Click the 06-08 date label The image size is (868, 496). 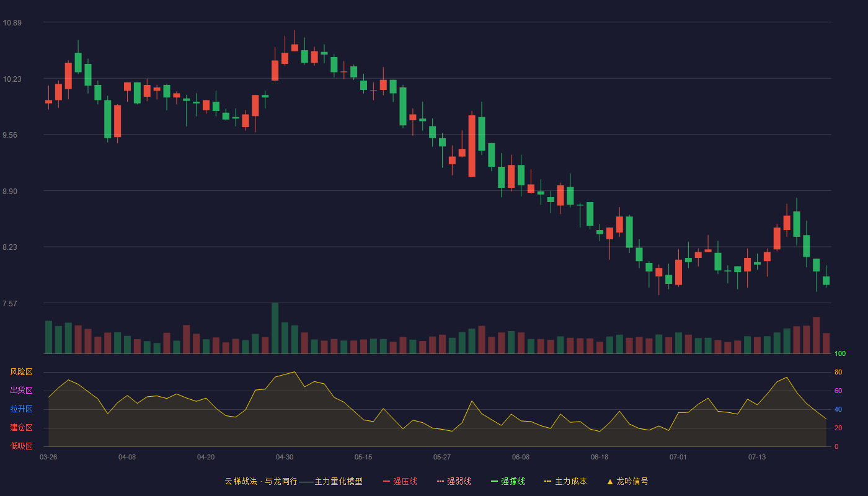521,457
